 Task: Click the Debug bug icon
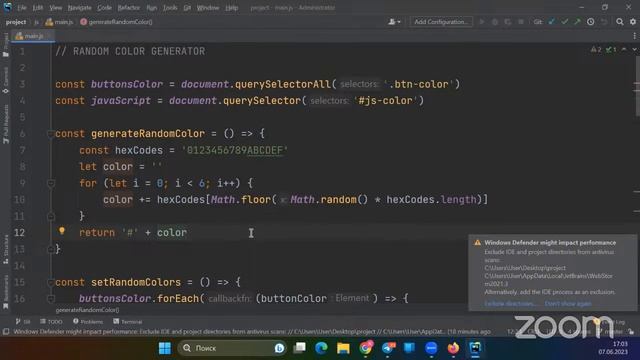click(495, 22)
